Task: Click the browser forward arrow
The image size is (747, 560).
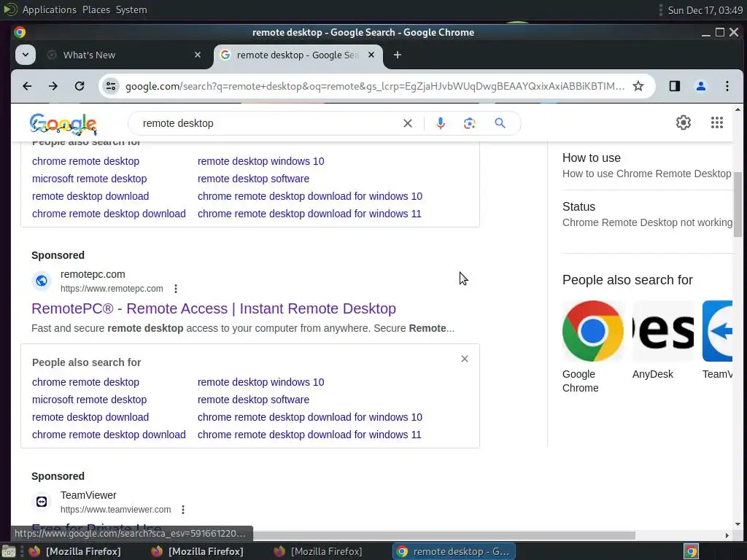Action: click(x=53, y=86)
